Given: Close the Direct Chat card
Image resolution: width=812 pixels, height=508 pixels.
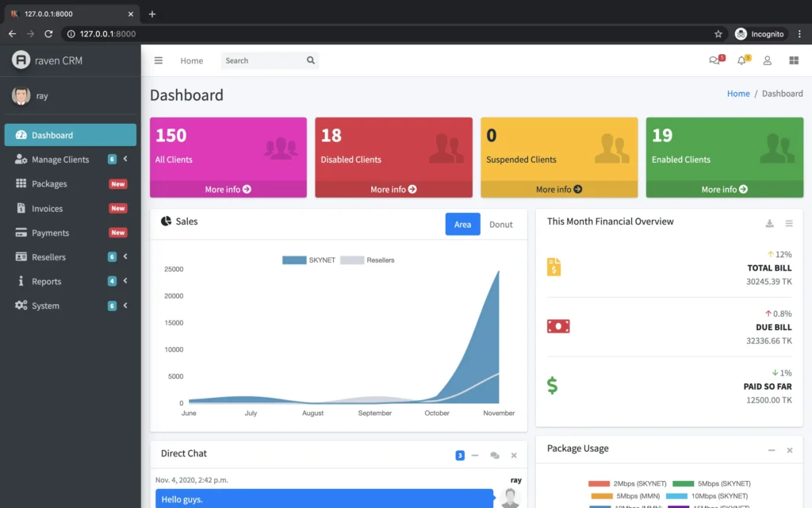Looking at the screenshot, I should point(514,455).
